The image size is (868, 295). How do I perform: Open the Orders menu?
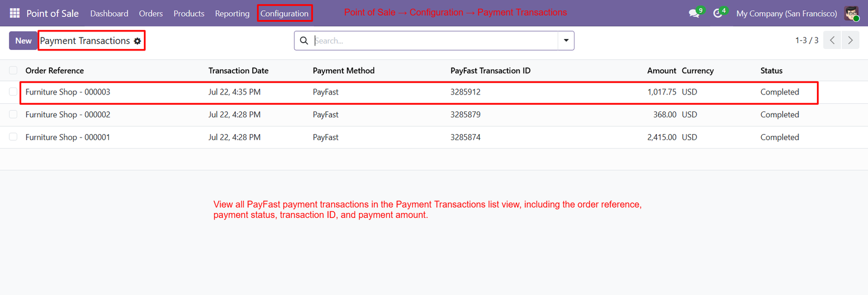151,13
